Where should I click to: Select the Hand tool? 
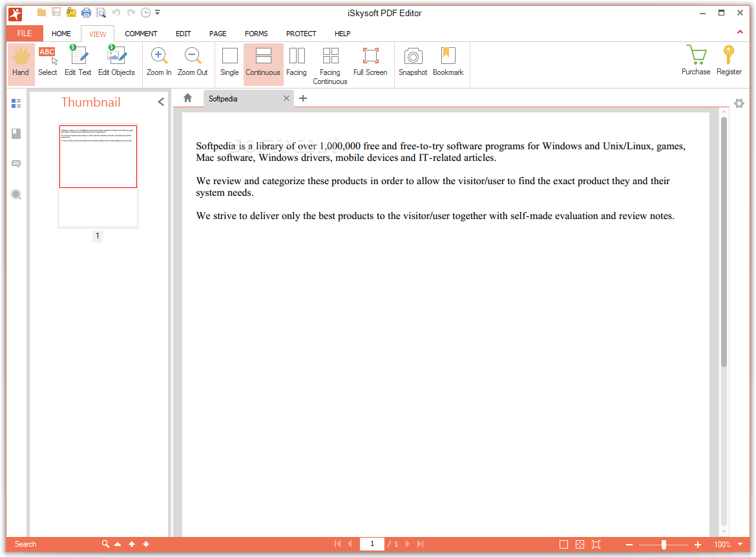[x=21, y=63]
